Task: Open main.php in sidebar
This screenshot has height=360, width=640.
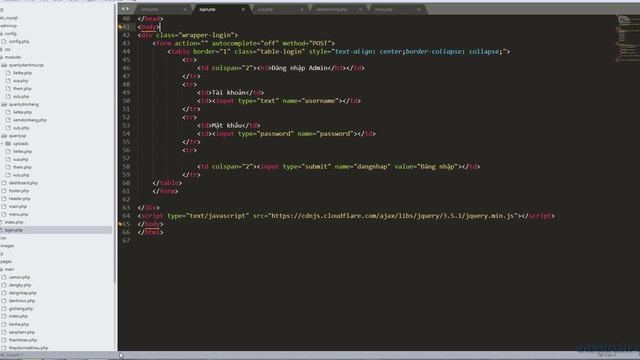Action: (x=18, y=207)
